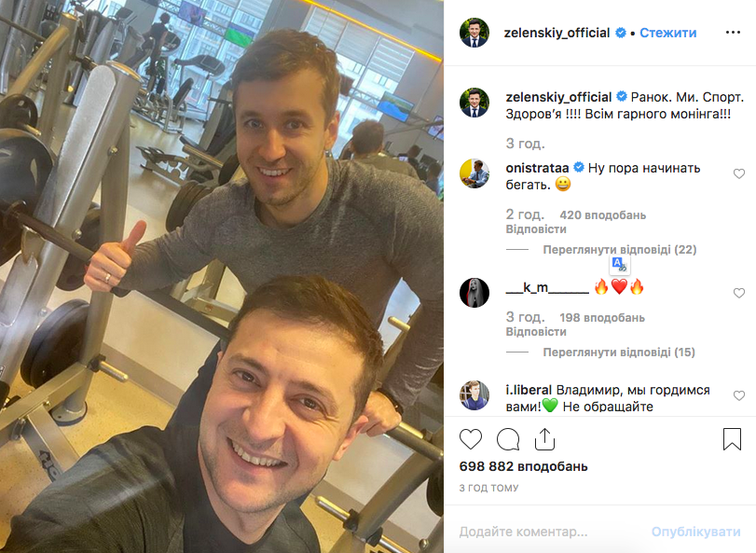Open zelenskiy_official header profile avatar
756x553 pixels.
click(474, 33)
